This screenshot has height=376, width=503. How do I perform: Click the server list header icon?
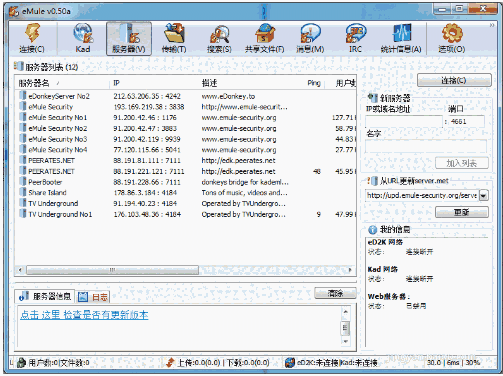[19, 66]
